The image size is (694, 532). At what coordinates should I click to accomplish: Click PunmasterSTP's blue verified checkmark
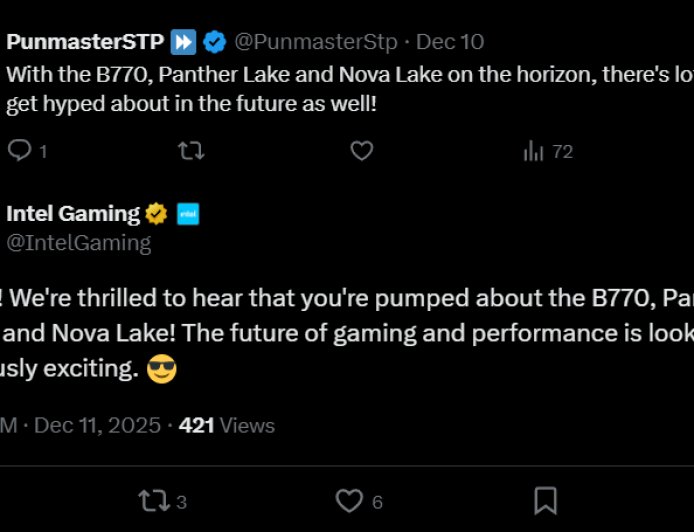(214, 42)
